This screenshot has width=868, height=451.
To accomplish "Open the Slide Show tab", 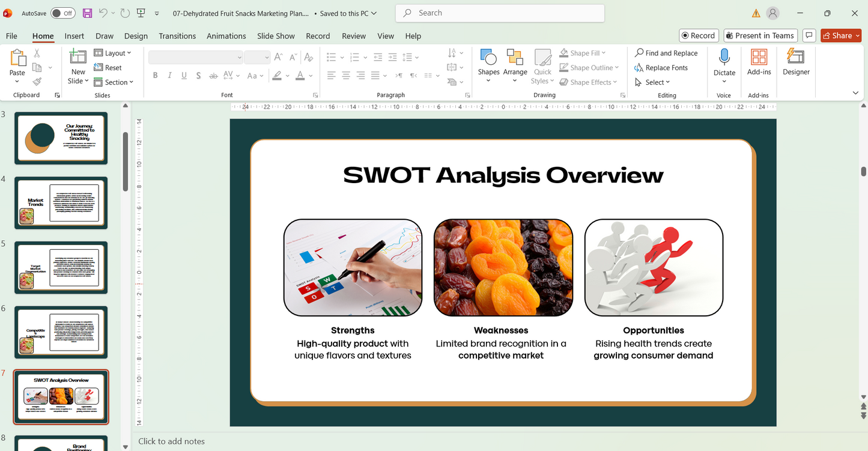I will (276, 36).
